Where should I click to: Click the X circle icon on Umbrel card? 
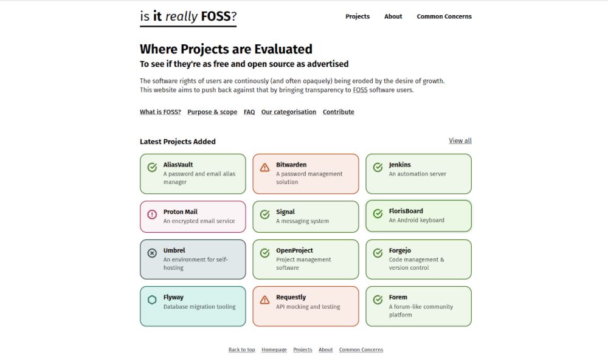tap(152, 253)
